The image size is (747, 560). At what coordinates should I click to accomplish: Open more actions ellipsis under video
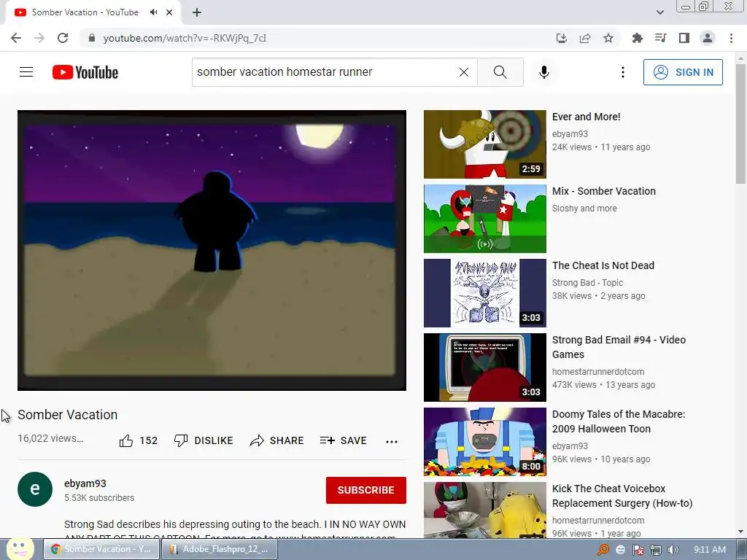392,441
